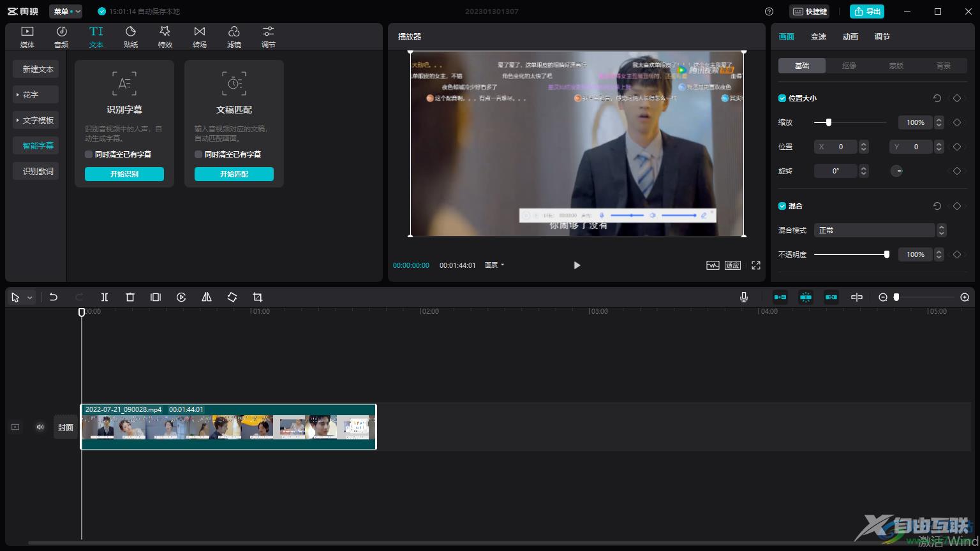Click the timeline zoom out magnifier

coord(883,297)
